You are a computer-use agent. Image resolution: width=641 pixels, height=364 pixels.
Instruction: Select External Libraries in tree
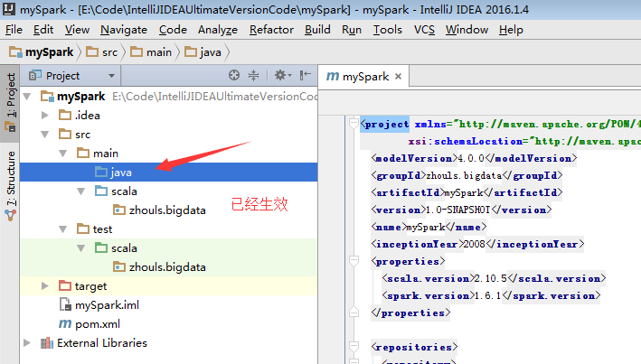[94, 342]
